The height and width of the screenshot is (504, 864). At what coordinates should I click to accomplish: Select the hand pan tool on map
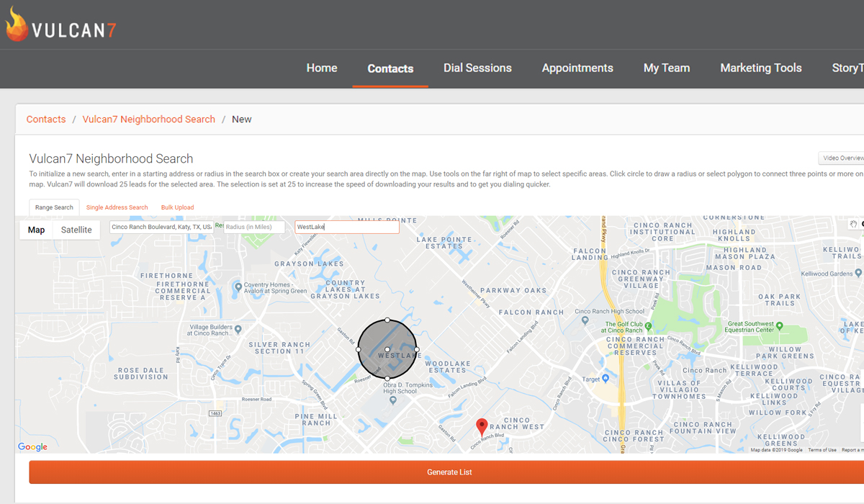(x=854, y=224)
